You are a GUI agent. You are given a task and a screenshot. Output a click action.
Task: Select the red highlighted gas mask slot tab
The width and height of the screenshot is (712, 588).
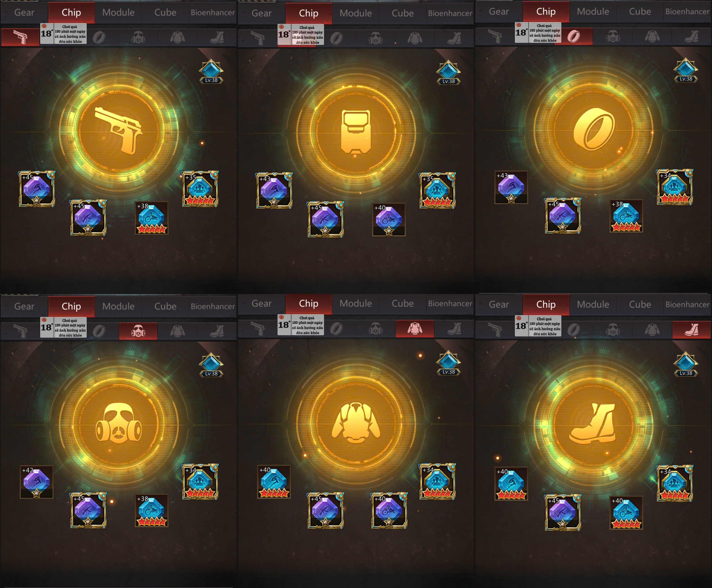[138, 331]
